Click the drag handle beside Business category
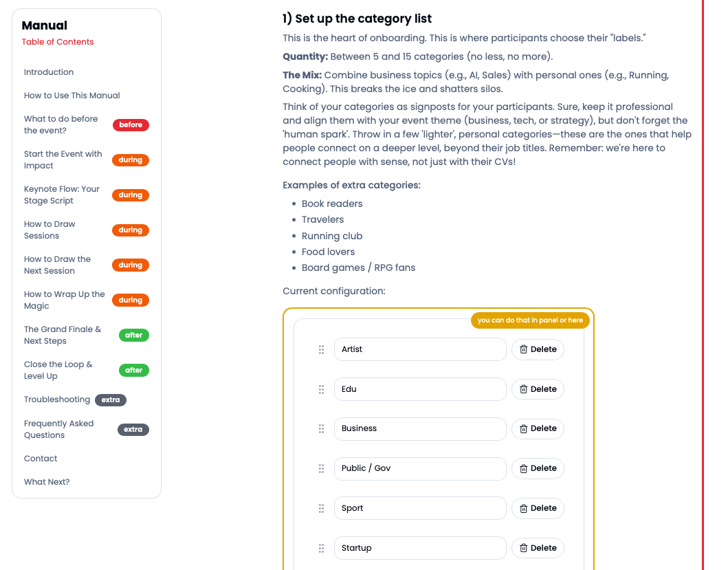 321,428
